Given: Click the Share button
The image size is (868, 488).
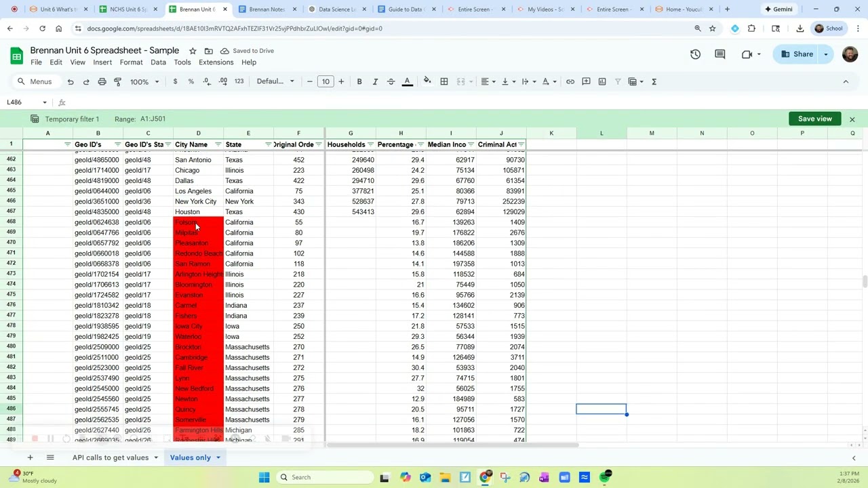Looking at the screenshot, I should 797,54.
